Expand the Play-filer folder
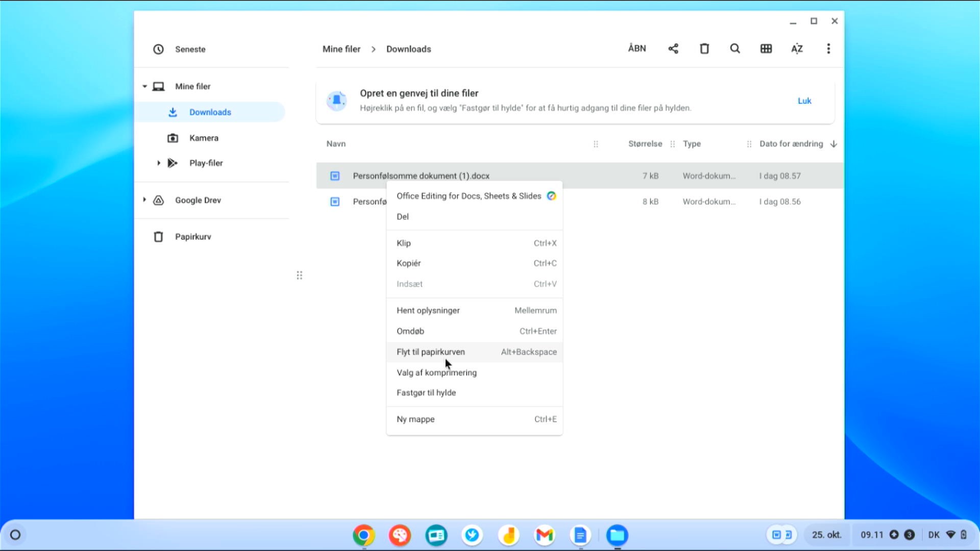Screen dimensions: 980x551 pyautogui.click(x=159, y=163)
